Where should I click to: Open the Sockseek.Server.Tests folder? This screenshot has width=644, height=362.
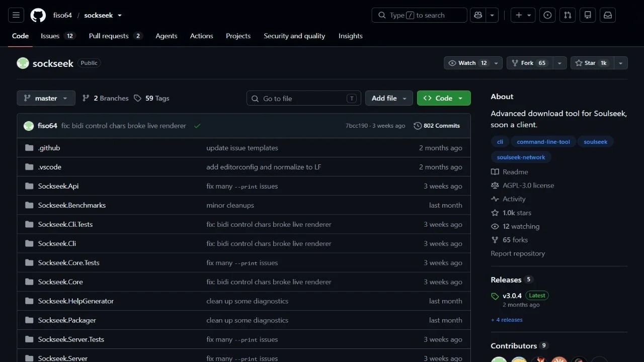click(x=71, y=339)
